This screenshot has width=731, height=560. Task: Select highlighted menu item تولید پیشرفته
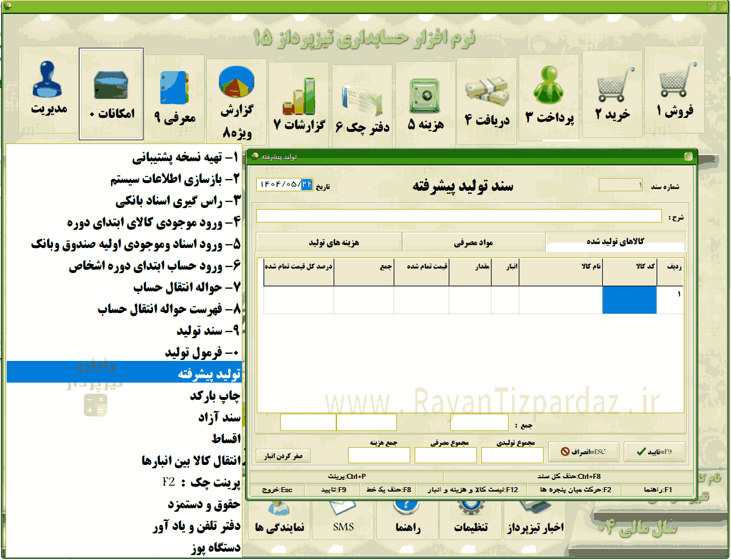coord(124,372)
